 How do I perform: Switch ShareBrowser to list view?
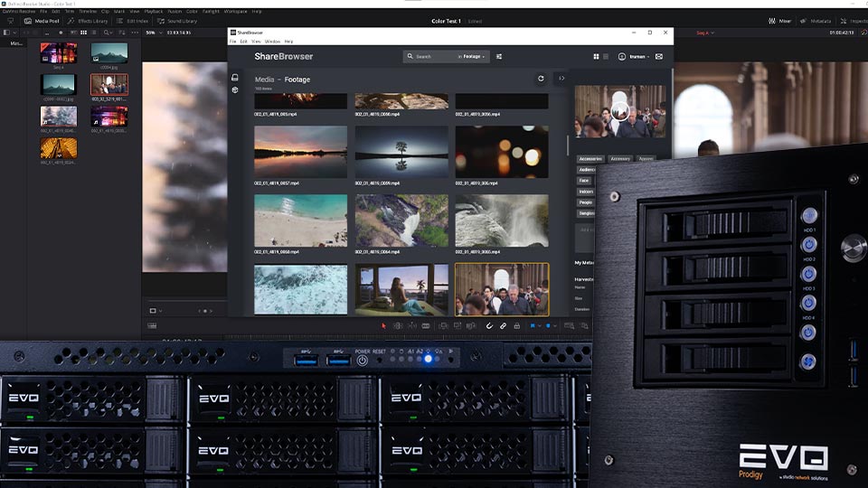pyautogui.click(x=606, y=56)
